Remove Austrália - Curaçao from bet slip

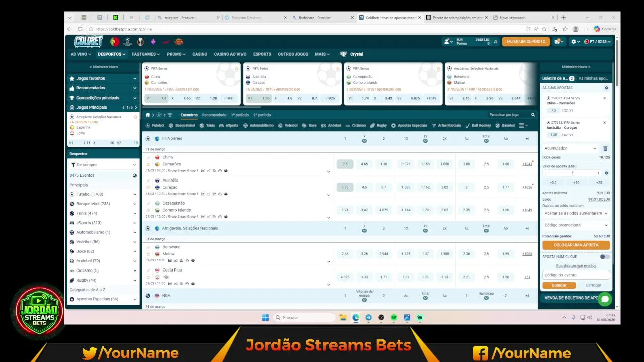click(x=605, y=123)
